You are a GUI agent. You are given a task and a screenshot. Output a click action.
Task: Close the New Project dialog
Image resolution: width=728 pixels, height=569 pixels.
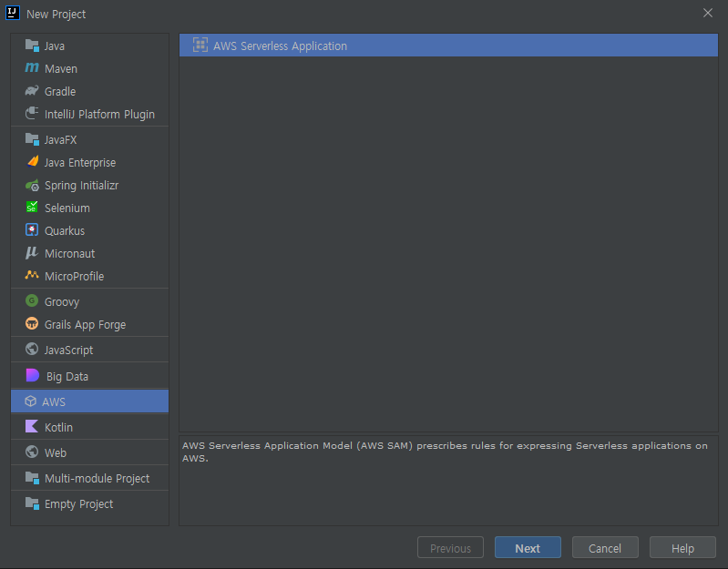pos(708,13)
